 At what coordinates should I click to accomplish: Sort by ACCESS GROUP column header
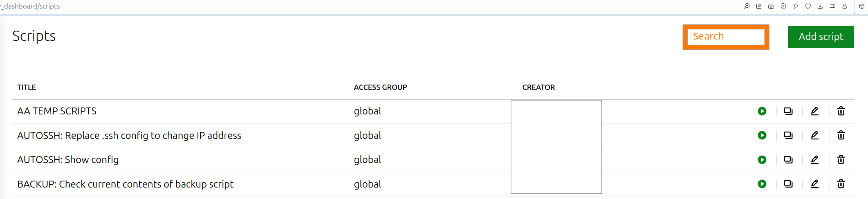(380, 87)
